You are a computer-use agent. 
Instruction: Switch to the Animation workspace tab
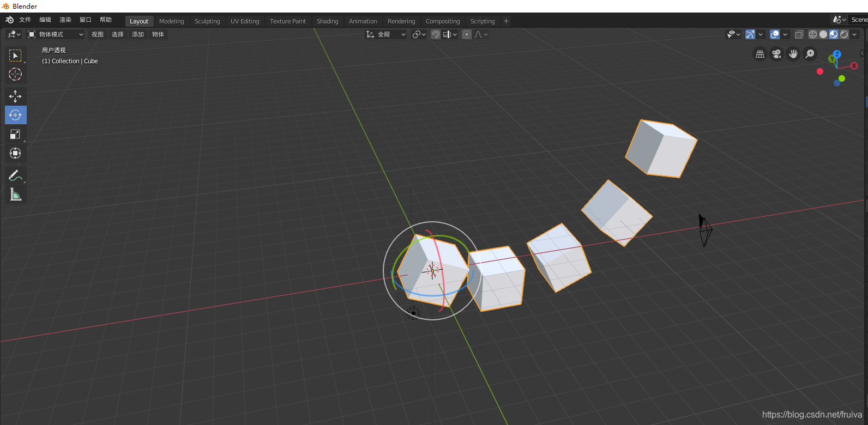pyautogui.click(x=363, y=21)
